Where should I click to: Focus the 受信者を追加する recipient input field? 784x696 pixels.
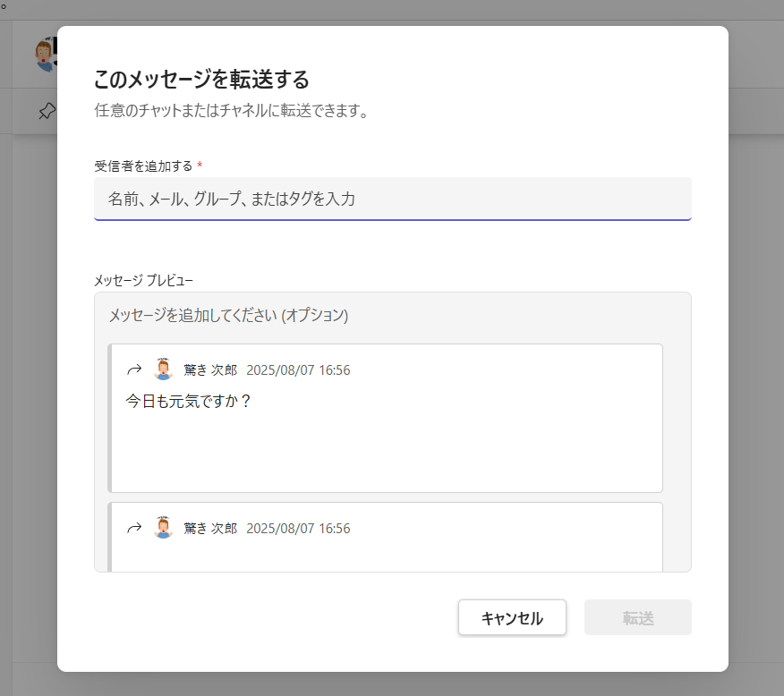[392, 199]
